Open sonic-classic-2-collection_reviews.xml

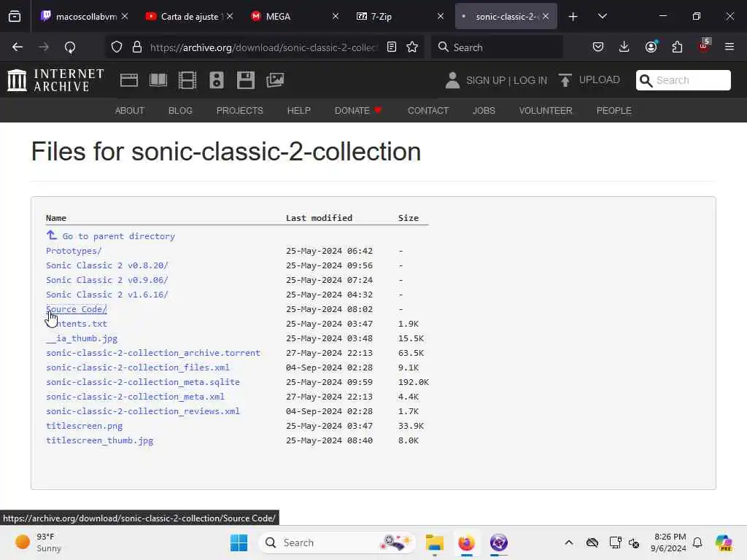pos(143,411)
